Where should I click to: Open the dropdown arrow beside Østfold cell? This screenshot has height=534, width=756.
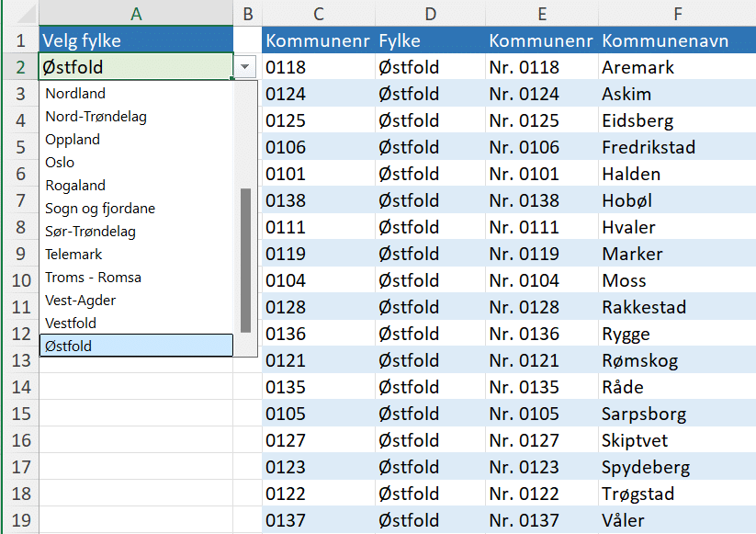point(245,67)
